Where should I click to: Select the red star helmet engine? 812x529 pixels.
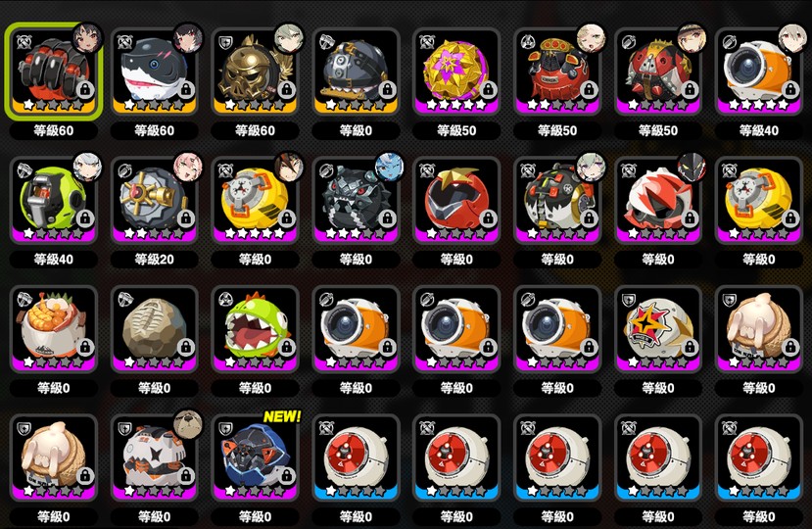(456, 200)
